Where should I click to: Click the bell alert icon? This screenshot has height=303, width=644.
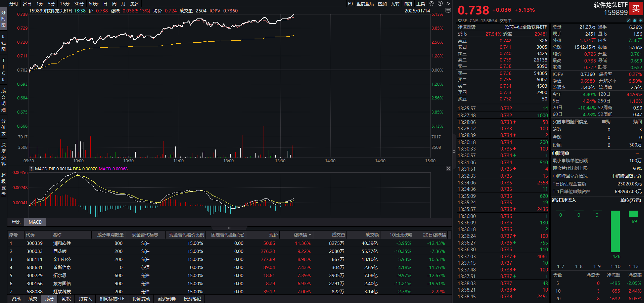(x=635, y=20)
